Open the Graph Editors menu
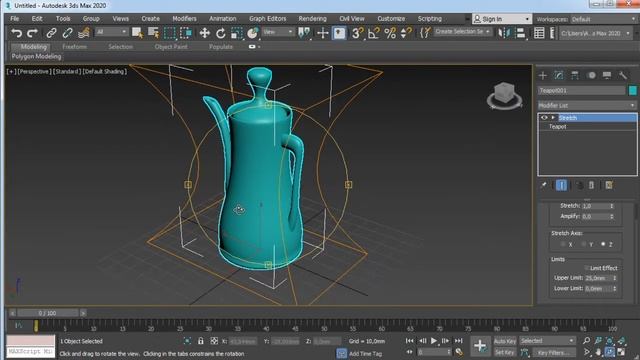640x360 pixels. pyautogui.click(x=267, y=19)
